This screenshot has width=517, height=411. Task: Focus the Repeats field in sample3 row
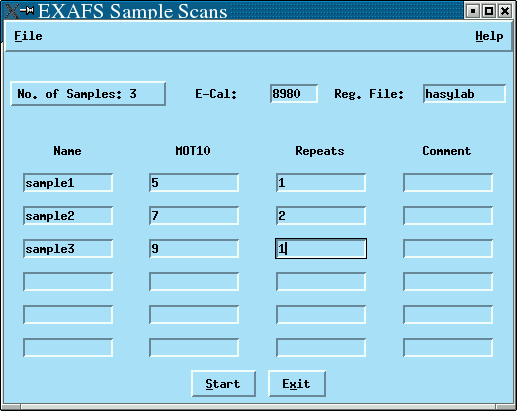(321, 249)
